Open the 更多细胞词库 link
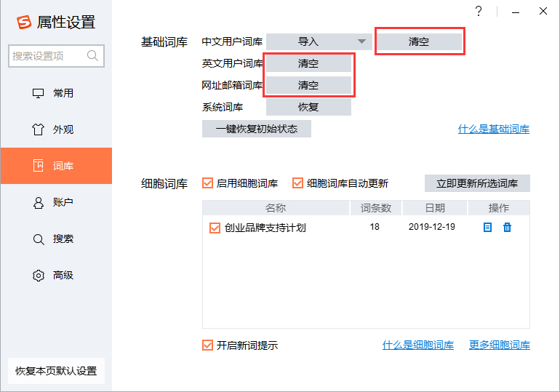560x392 pixels. pos(499,345)
